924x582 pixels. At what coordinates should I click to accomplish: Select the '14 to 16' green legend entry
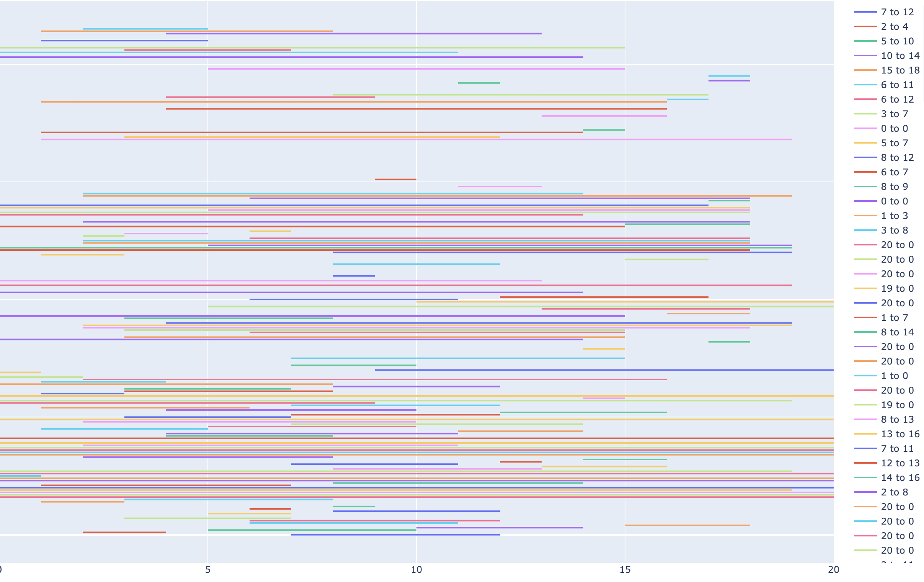point(885,477)
